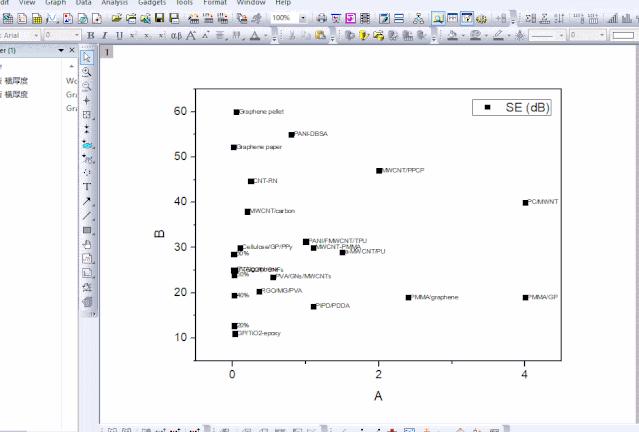Select the Rectangle drawing tool
The height and width of the screenshot is (432, 639).
coord(87,230)
